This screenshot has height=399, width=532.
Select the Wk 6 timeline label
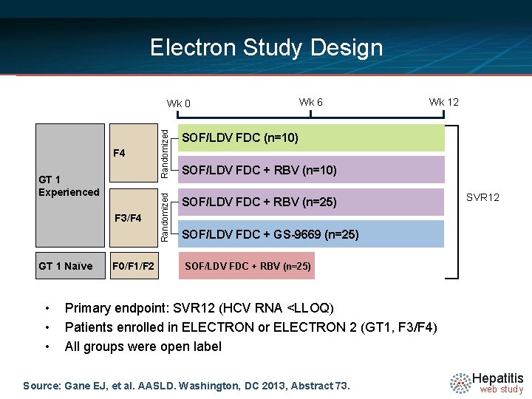pyautogui.click(x=310, y=102)
